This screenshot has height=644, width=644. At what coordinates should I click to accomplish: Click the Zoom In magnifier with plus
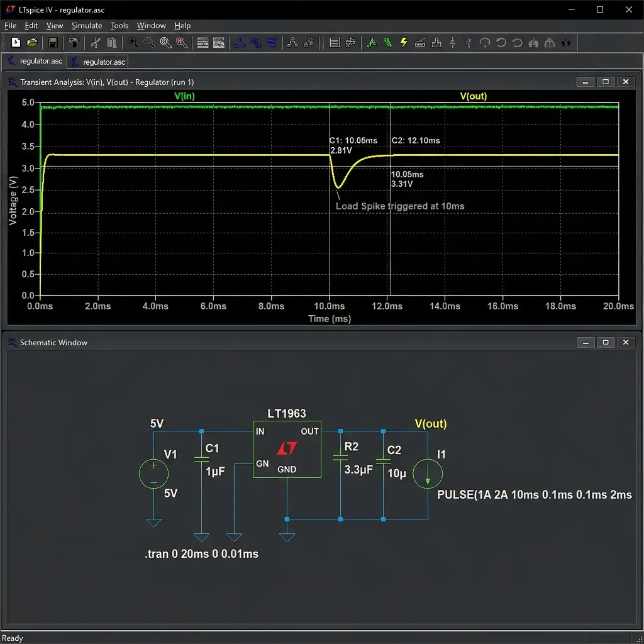pos(133,42)
